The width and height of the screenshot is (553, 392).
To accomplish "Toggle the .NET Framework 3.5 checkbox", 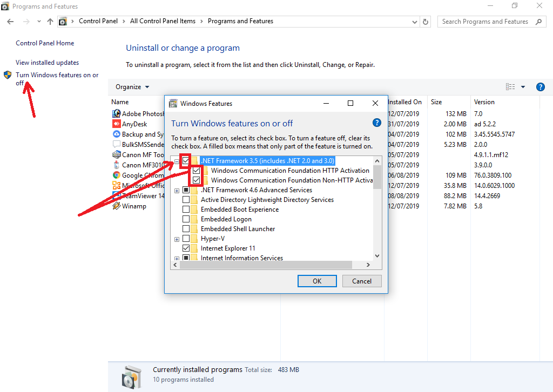I will pyautogui.click(x=186, y=161).
